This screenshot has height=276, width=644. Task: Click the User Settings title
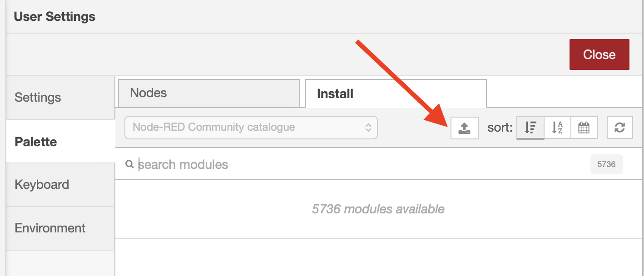point(54,17)
